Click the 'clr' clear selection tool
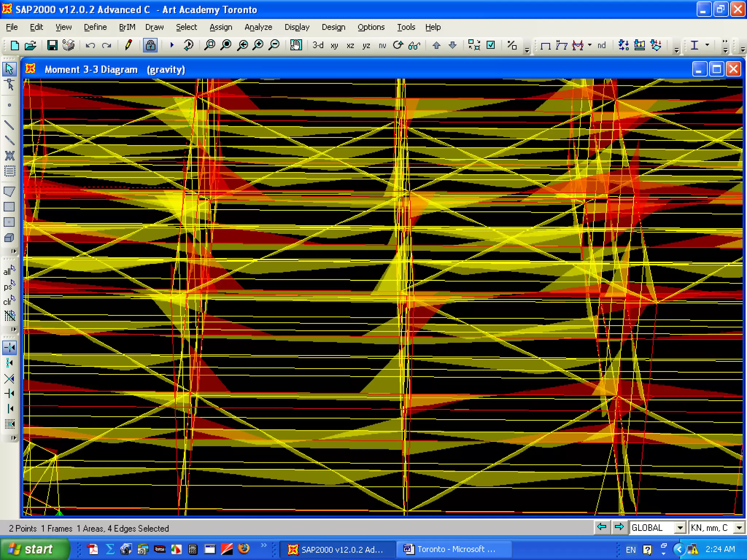Viewport: 747px width, 560px height. coord(9,301)
